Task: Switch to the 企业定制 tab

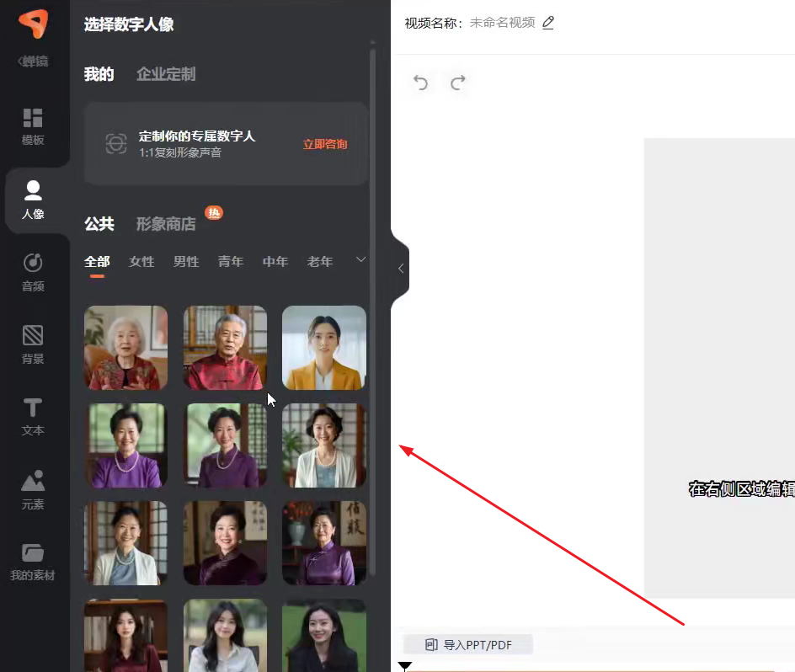Action: click(165, 74)
